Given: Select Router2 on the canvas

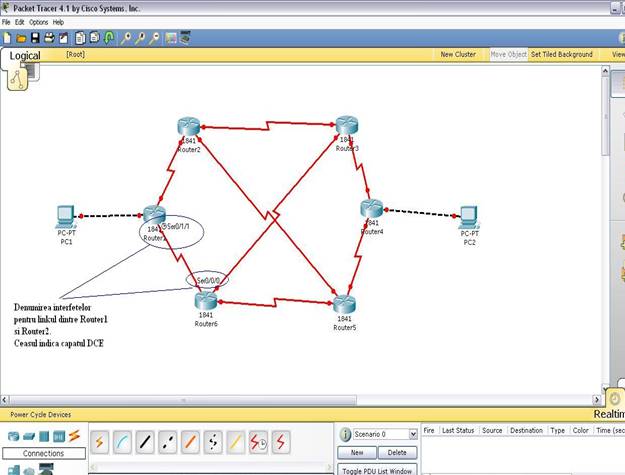Looking at the screenshot, I should point(188,127).
